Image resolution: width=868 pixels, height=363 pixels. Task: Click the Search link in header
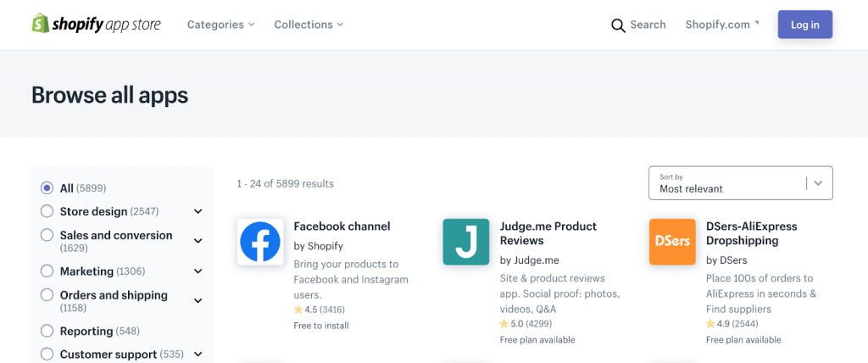coord(648,25)
